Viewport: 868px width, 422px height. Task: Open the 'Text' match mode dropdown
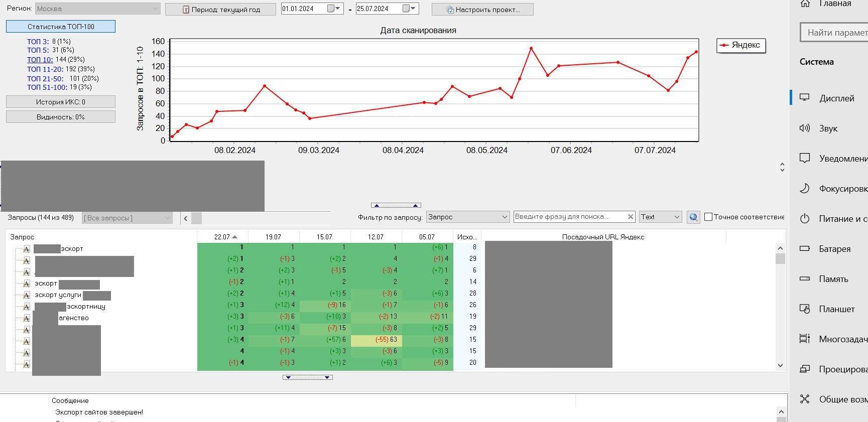tap(660, 217)
